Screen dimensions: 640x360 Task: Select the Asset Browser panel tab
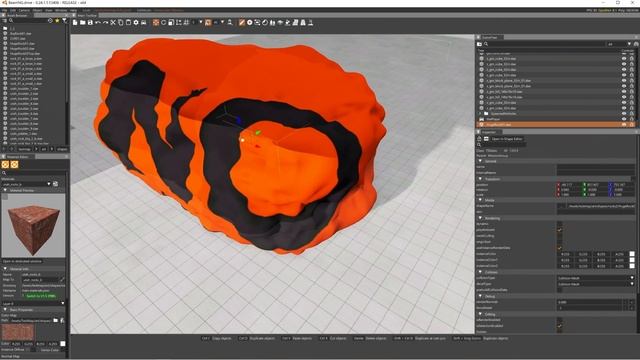16,16
